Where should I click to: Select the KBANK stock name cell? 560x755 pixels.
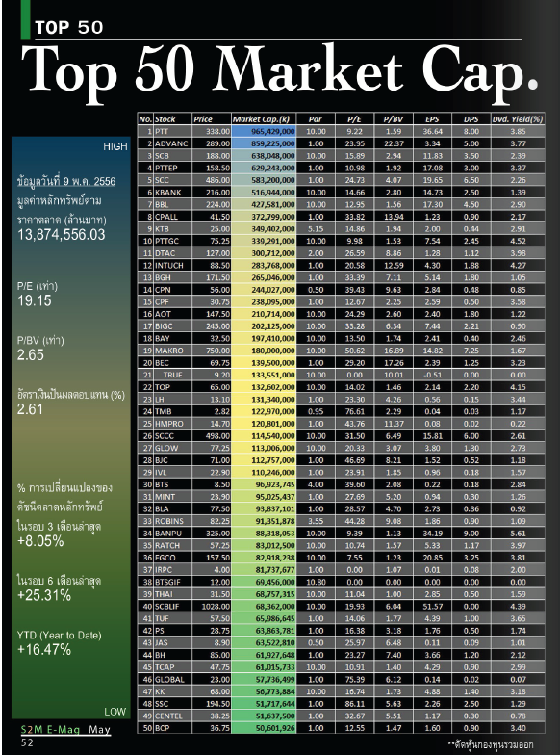pos(173,193)
